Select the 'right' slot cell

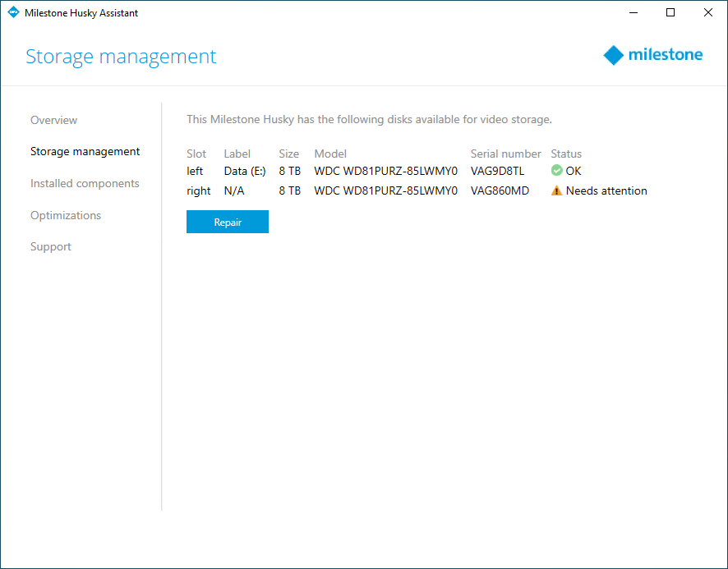click(x=199, y=191)
